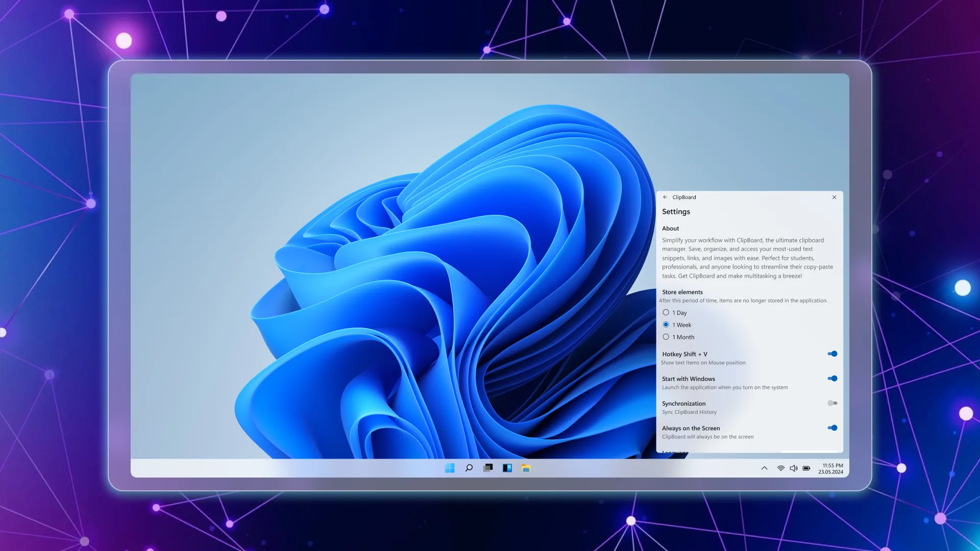Click 'Sync ClipBoard History' description
Image resolution: width=980 pixels, height=551 pixels.
coord(689,412)
